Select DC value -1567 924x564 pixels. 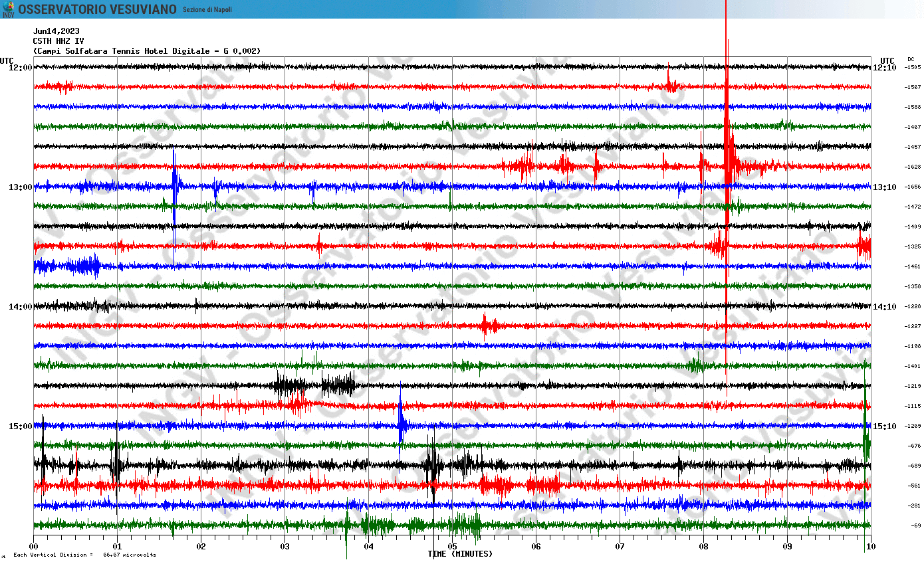click(x=912, y=87)
